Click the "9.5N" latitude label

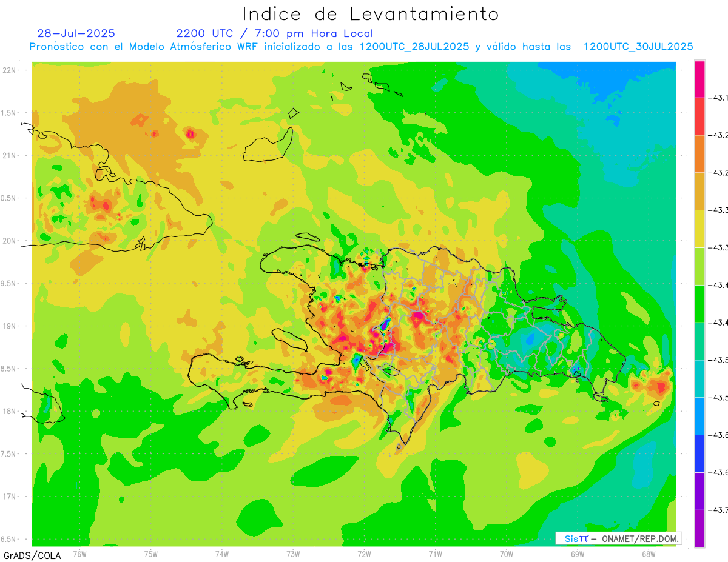coord(9,284)
